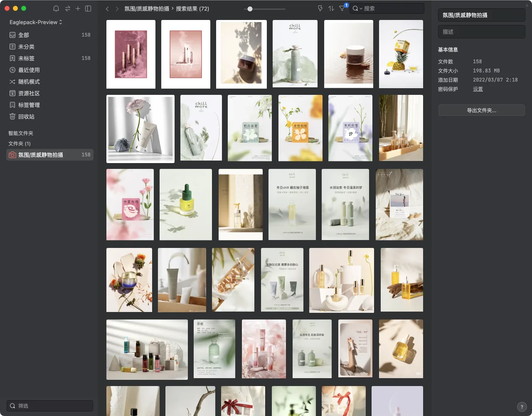The image size is (532, 416).
Task: Click the 描述 description field
Action: [x=481, y=32]
